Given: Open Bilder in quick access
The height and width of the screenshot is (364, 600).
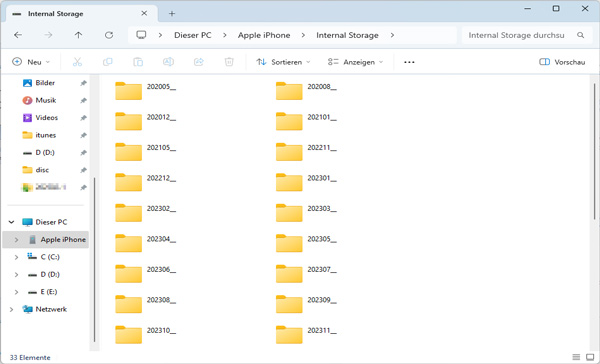Looking at the screenshot, I should (x=45, y=83).
